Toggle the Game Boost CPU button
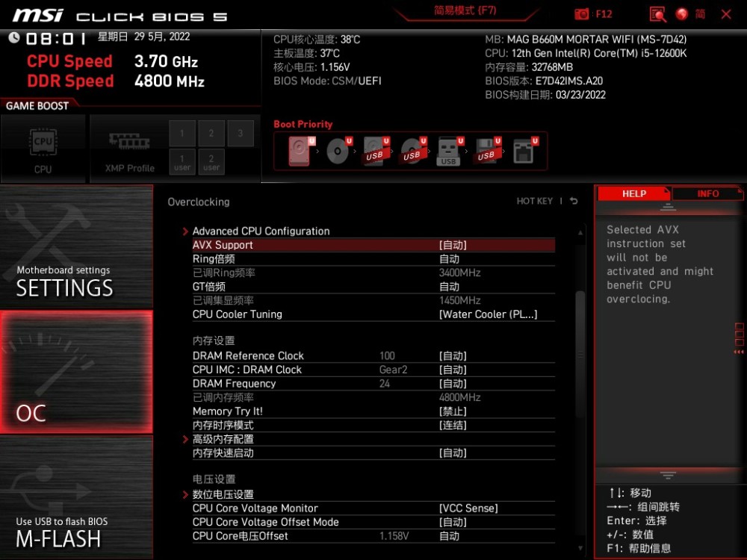 pos(43,149)
